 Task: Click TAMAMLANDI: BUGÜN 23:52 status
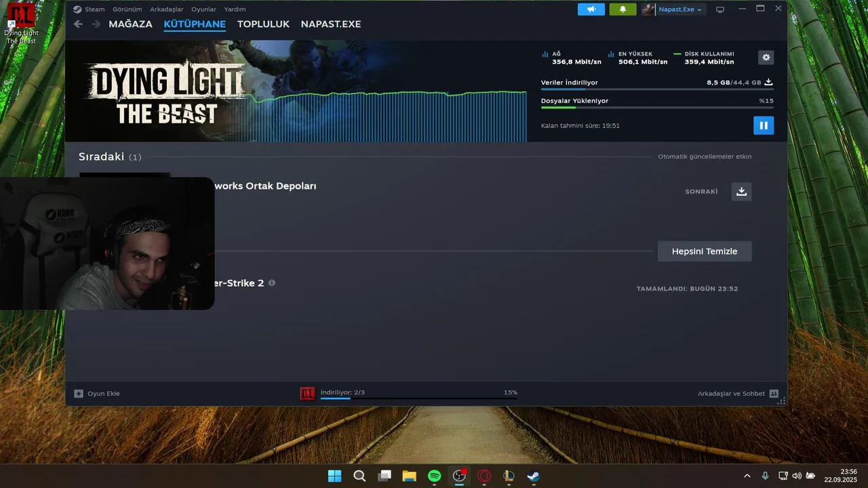687,289
